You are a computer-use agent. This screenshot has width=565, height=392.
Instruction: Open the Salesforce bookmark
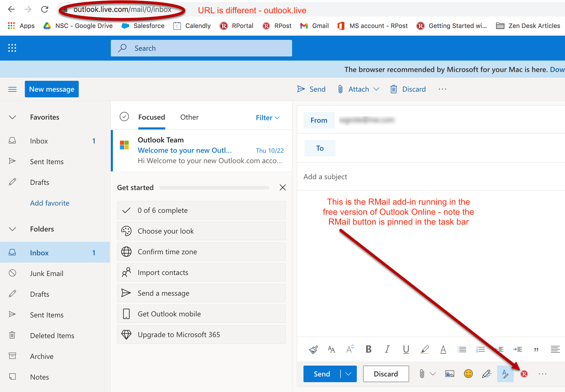click(x=143, y=26)
